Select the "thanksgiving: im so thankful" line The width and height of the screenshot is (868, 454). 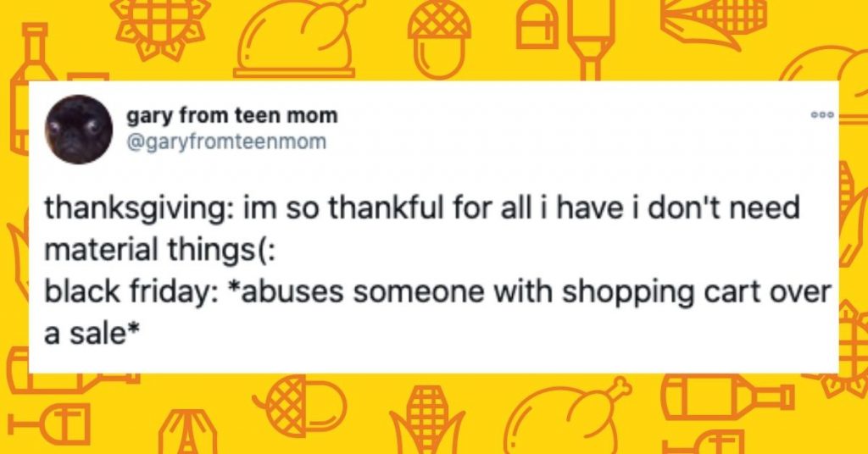click(422, 209)
